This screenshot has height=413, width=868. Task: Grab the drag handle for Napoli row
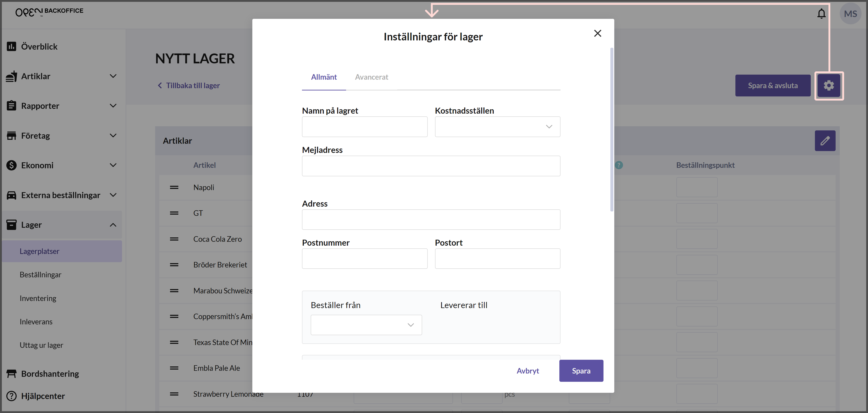click(174, 188)
